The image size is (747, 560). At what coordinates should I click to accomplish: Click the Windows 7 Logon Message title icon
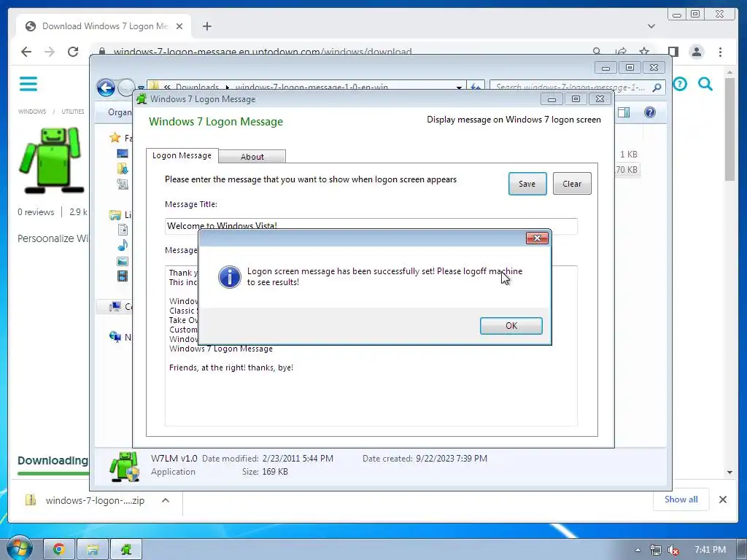(142, 99)
